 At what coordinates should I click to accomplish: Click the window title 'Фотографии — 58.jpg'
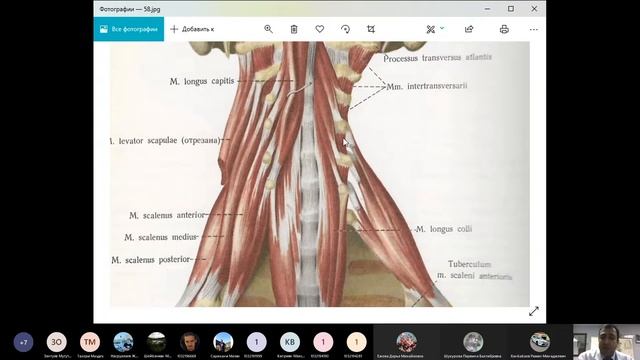129,9
